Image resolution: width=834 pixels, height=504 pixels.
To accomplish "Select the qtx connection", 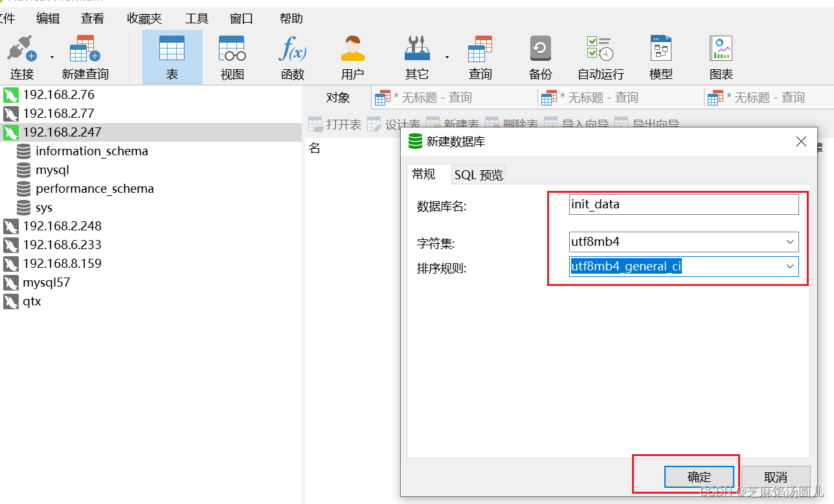I will coord(32,301).
